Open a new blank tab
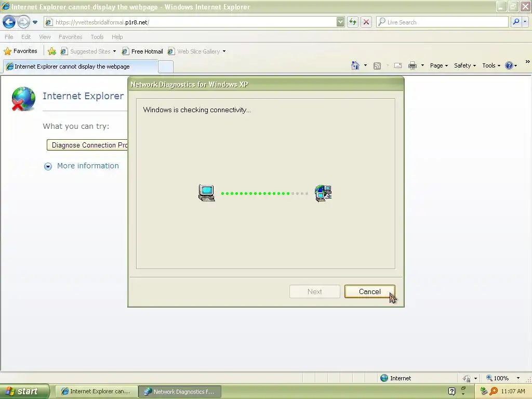532x399 pixels. 166,67
